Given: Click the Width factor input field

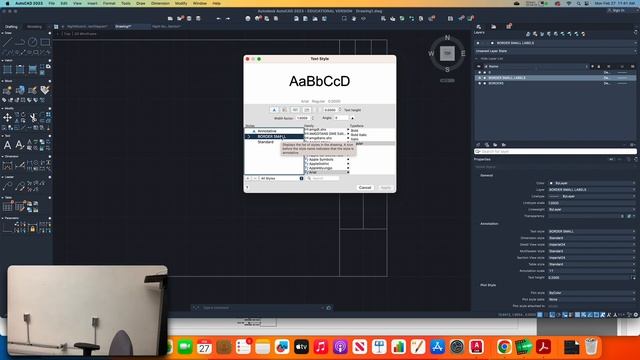Looking at the screenshot, I should click(303, 118).
